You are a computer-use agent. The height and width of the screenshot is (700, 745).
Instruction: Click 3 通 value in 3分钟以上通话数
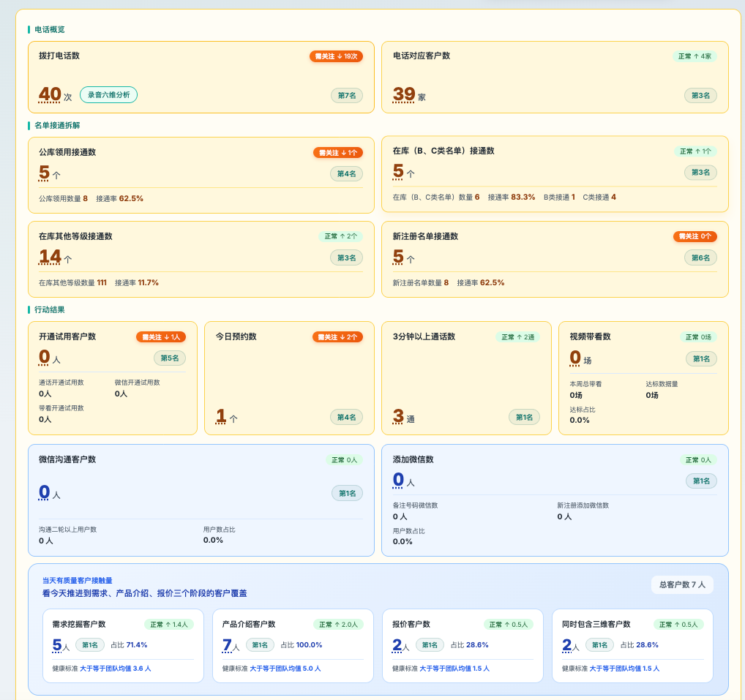click(x=404, y=416)
